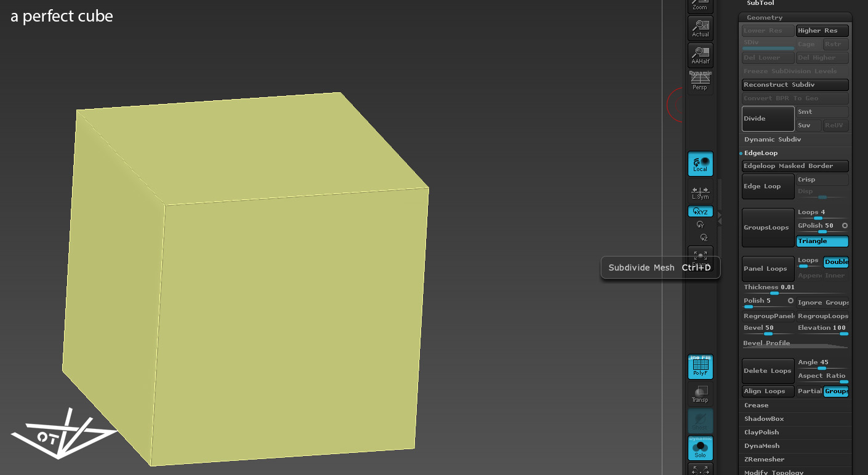Click the Delete Loops button
Viewport: 868px width, 475px height.
[x=768, y=371]
